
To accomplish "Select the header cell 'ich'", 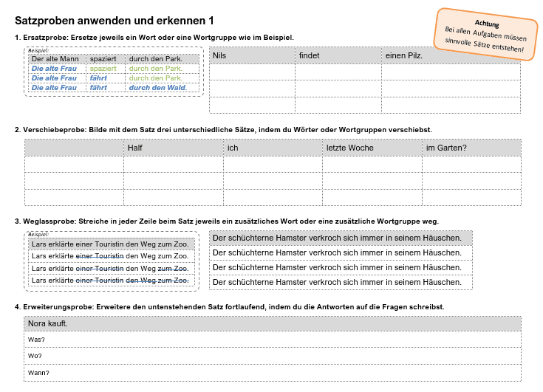I will [273, 148].
